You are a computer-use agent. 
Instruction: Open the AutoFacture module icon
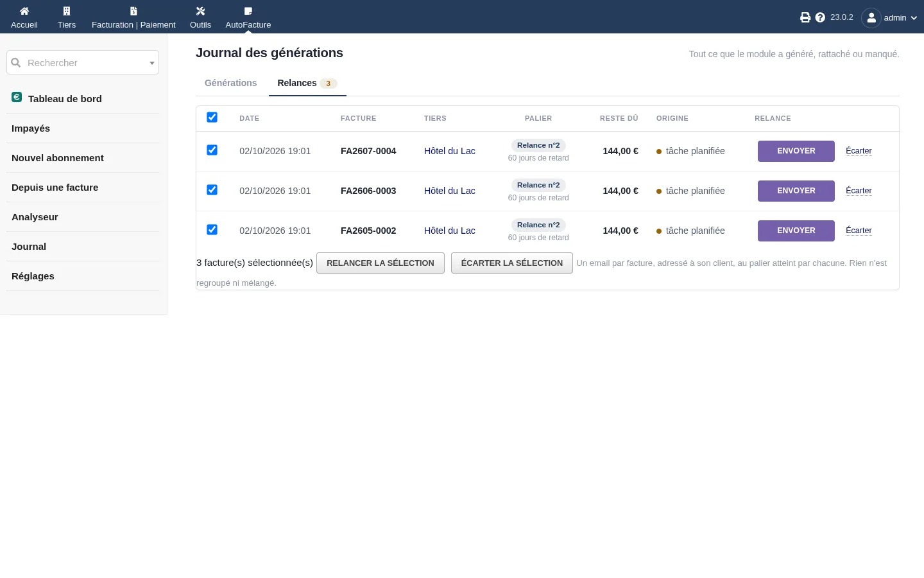pos(248,11)
